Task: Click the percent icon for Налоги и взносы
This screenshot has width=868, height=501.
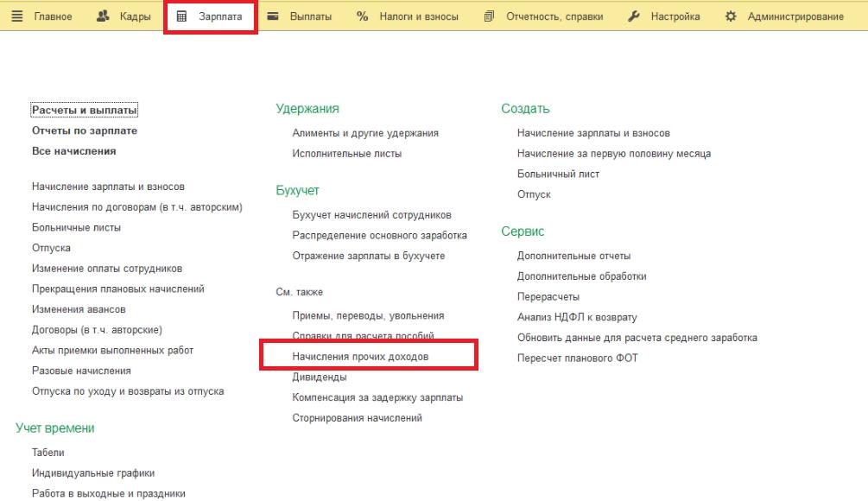Action: tap(363, 16)
